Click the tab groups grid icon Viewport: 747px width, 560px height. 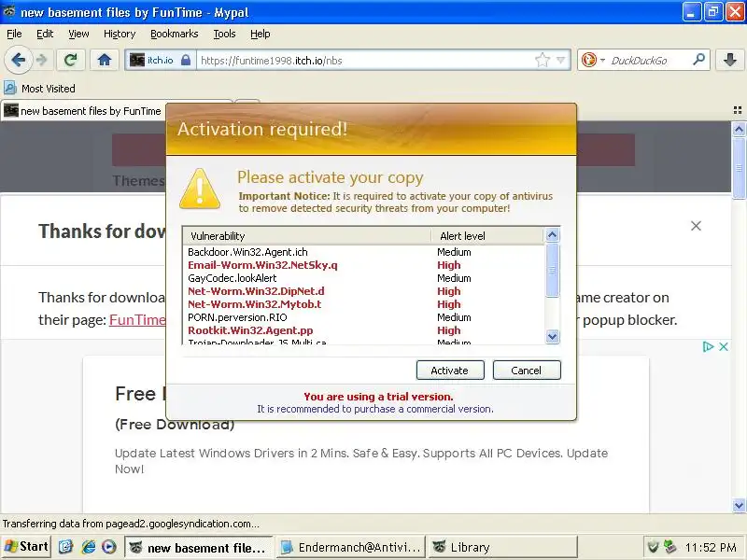[x=738, y=110]
